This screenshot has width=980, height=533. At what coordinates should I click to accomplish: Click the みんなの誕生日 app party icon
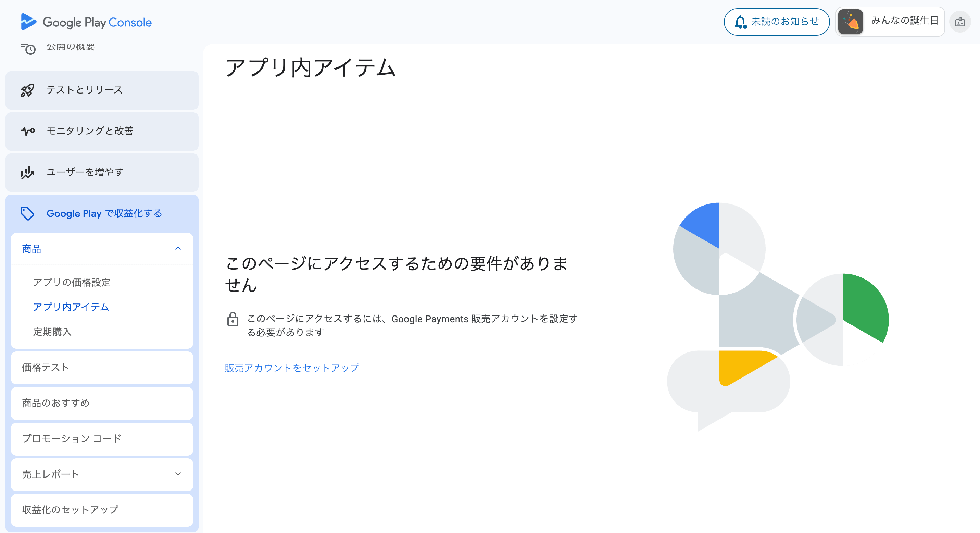pyautogui.click(x=850, y=22)
